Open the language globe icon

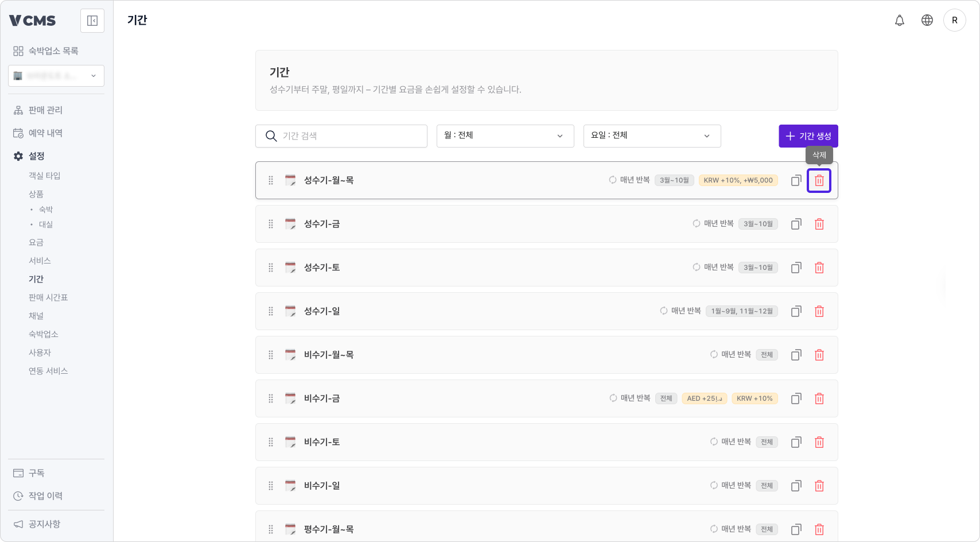pos(927,20)
